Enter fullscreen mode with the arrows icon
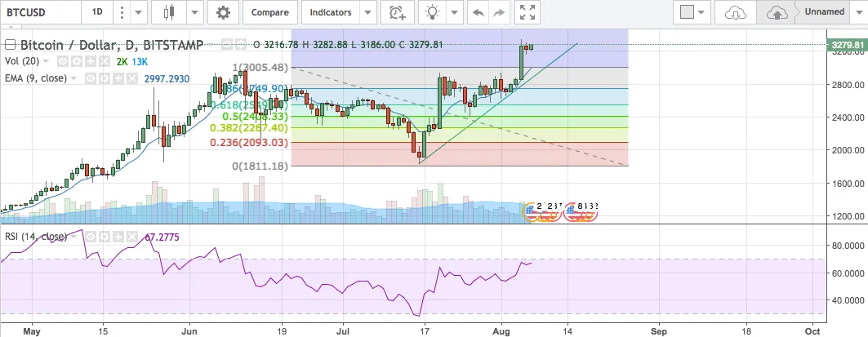 click(528, 12)
